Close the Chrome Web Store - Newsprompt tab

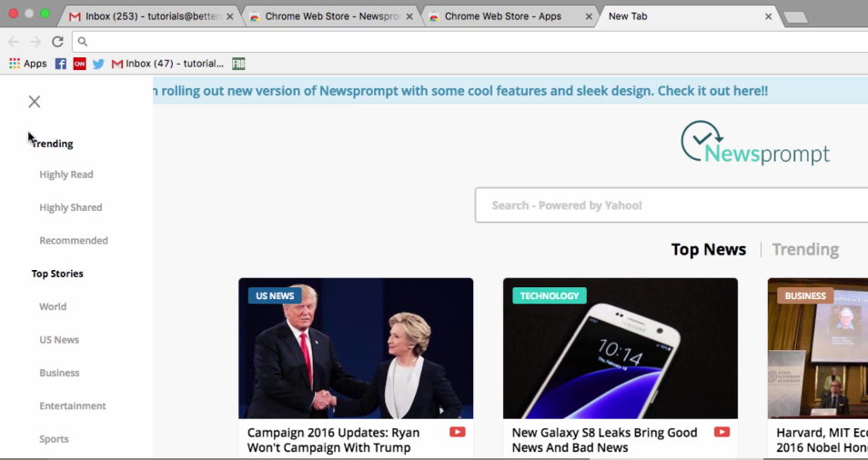click(409, 16)
